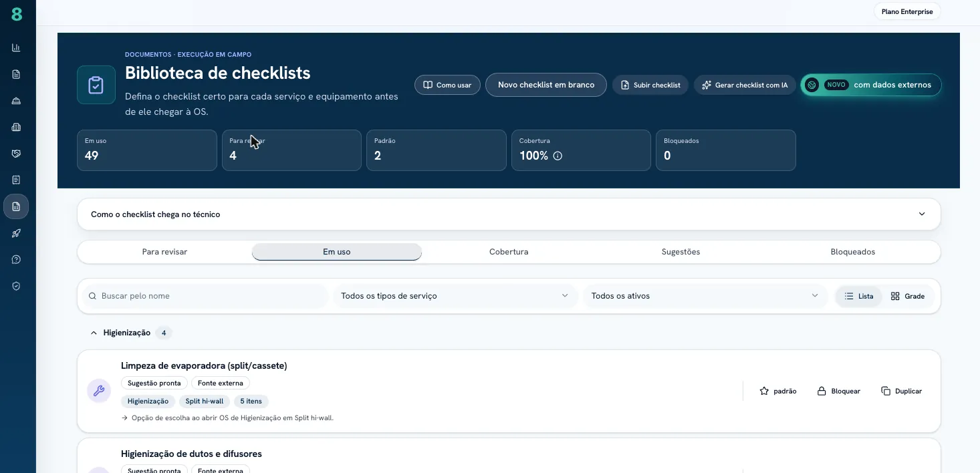Open Como usar guide
Image resolution: width=980 pixels, height=473 pixels.
point(447,85)
